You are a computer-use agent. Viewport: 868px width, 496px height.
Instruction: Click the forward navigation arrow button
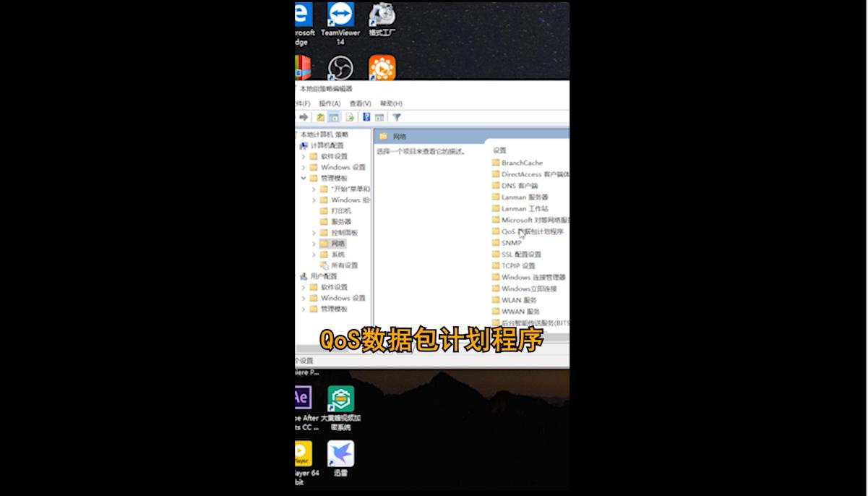pos(304,116)
